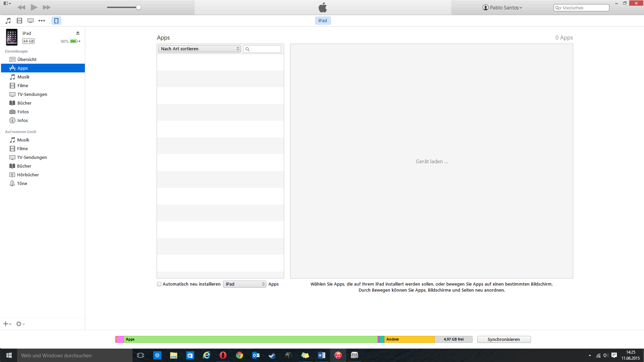Open the Nach Art sortieren dropdown
The width and height of the screenshot is (644, 362).
[199, 49]
